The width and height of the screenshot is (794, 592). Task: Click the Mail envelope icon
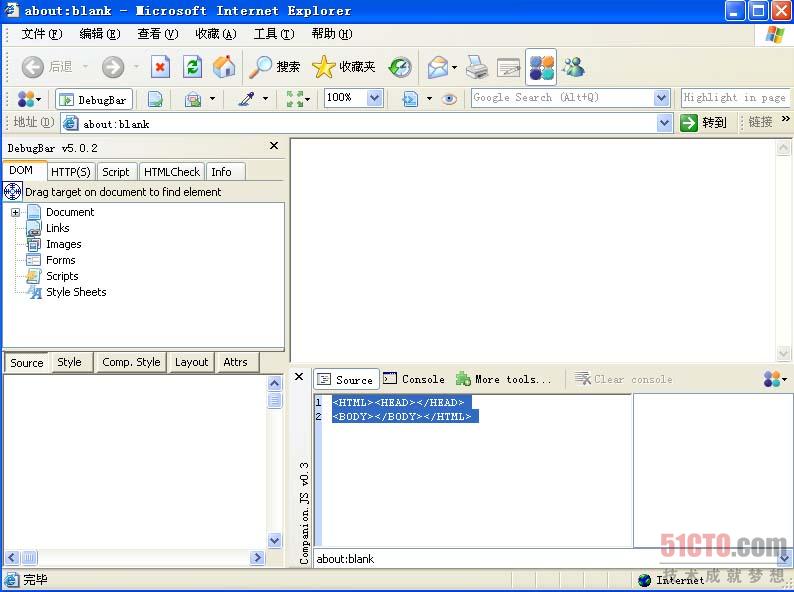438,67
